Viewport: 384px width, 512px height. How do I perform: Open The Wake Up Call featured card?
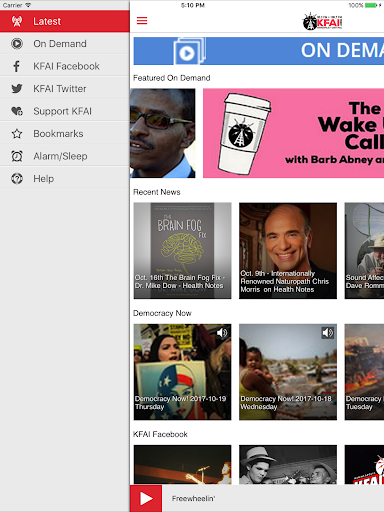click(x=293, y=133)
